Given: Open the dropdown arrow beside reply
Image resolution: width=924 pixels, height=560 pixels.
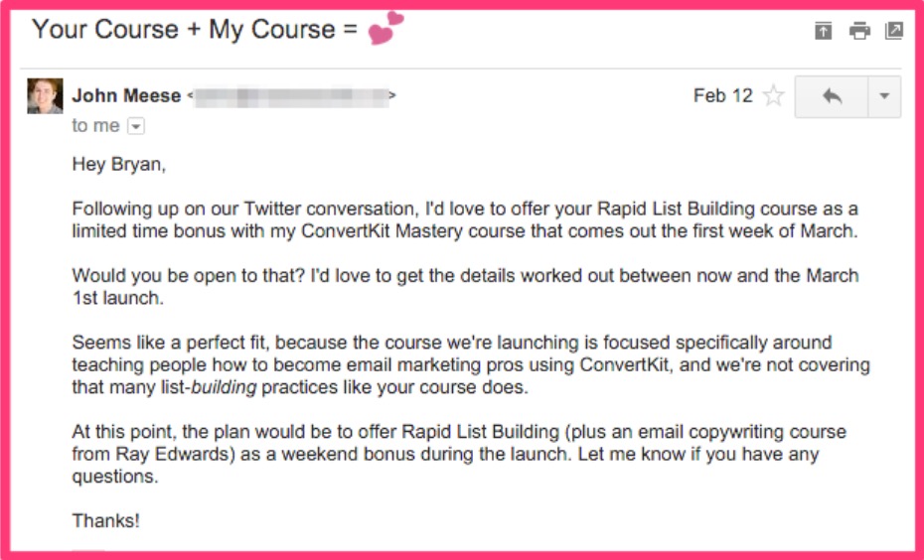Looking at the screenshot, I should [x=884, y=96].
